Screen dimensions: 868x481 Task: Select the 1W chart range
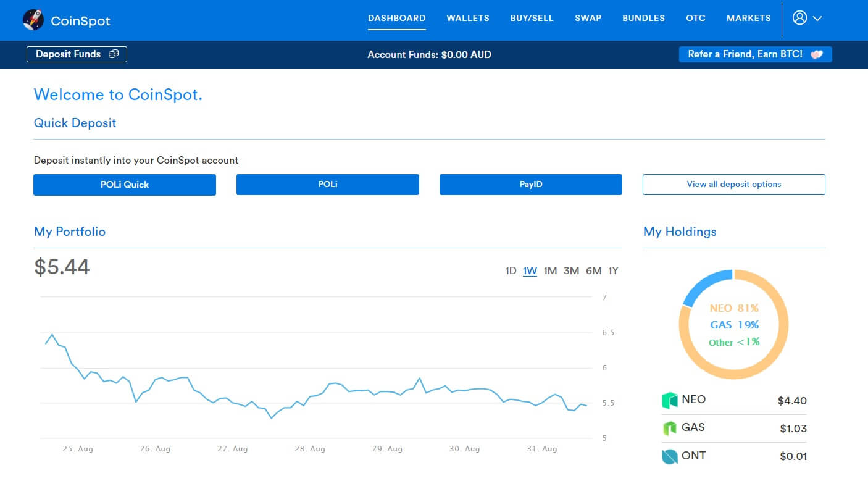(530, 270)
